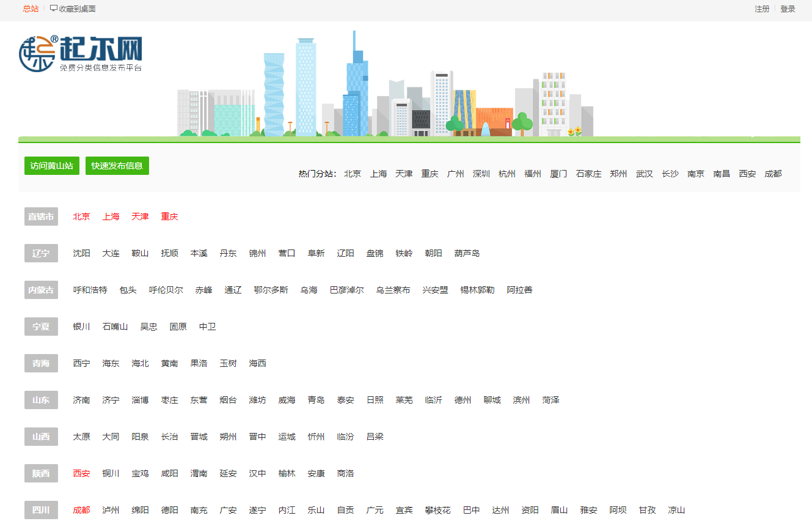
Task: Select the 辽宁 province label
Action: 41,253
